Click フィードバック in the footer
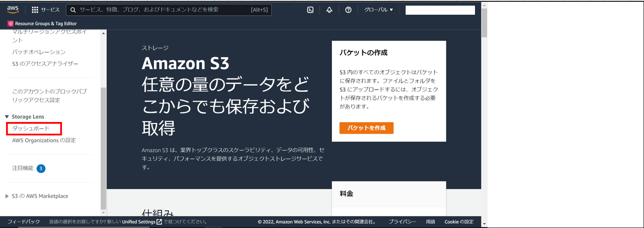The width and height of the screenshot is (644, 228). click(23, 222)
